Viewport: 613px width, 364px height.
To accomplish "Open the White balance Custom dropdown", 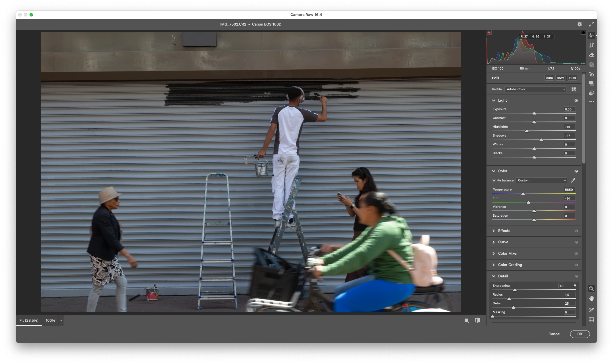I will pos(541,180).
